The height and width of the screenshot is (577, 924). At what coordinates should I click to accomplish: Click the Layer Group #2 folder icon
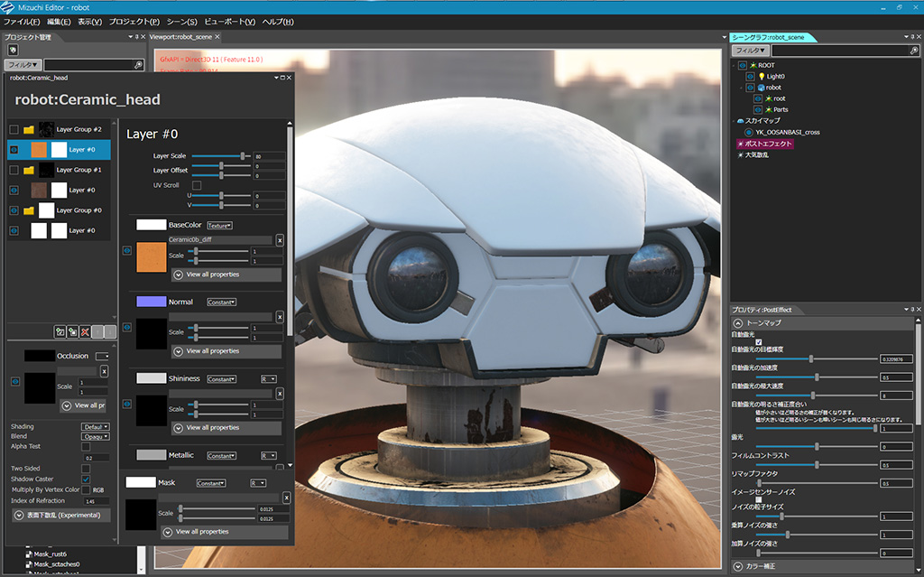pyautogui.click(x=29, y=129)
